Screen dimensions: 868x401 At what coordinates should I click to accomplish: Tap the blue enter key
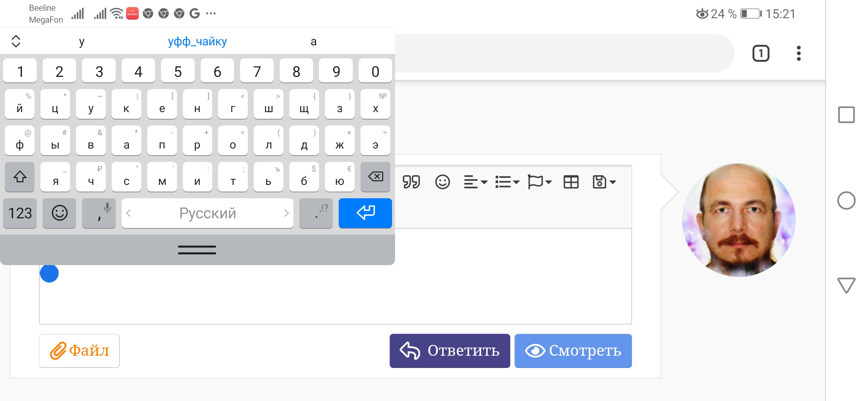(365, 213)
